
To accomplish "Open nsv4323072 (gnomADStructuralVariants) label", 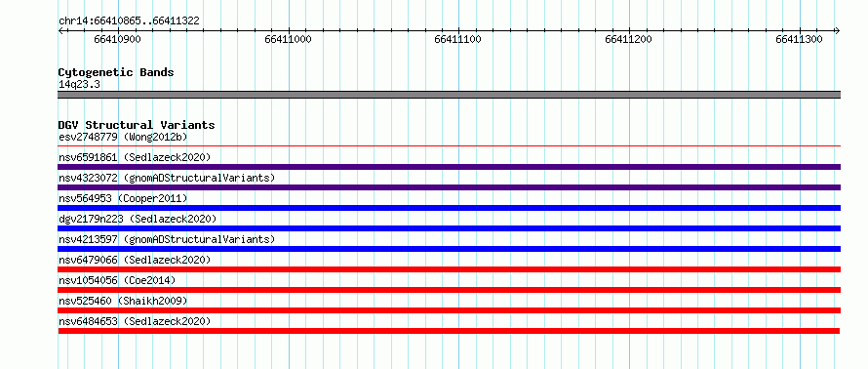I will [x=167, y=178].
